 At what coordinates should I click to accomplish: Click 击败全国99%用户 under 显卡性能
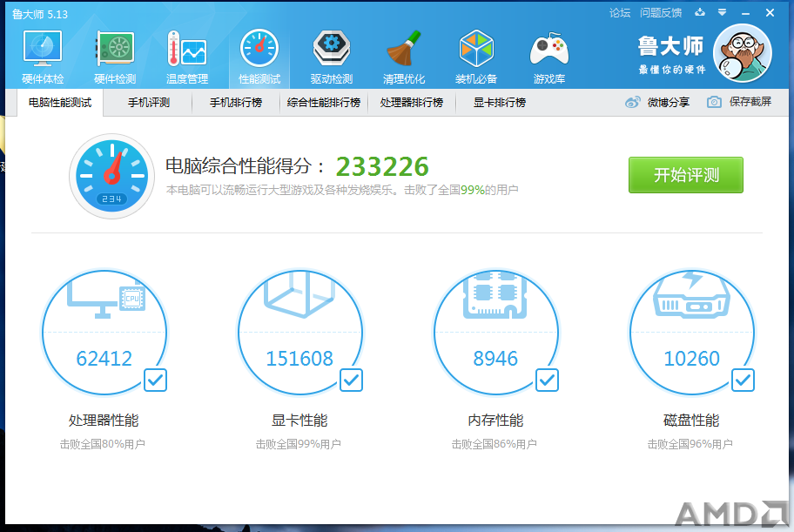(x=299, y=444)
